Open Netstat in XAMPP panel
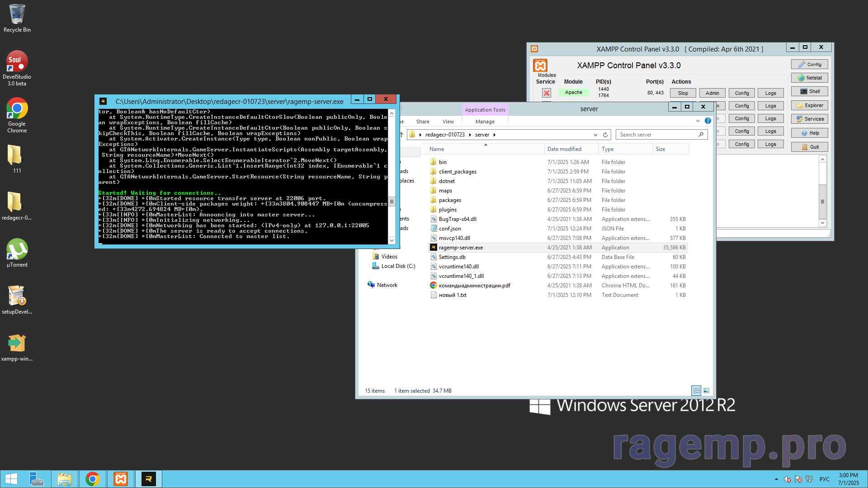The width and height of the screenshot is (868, 488). coord(810,78)
